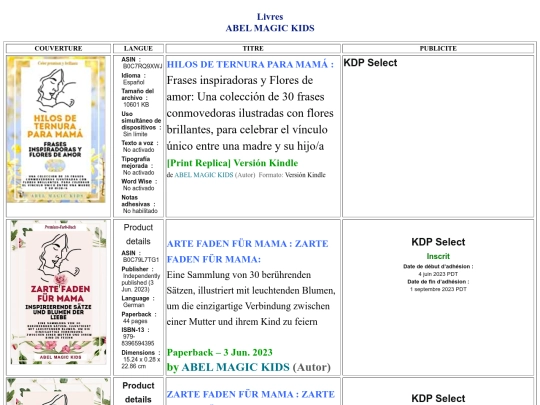Click the 'Livres' page heading
The height and width of the screenshot is (405, 540).
pos(270,17)
